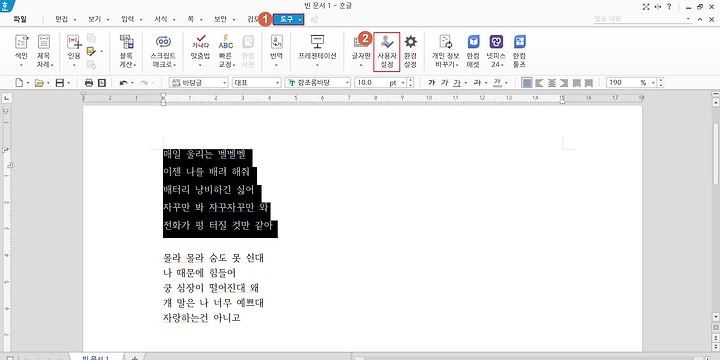Expand the save options dropdown arrow
Image resolution: width=720 pixels, height=360 pixels.
click(x=68, y=83)
